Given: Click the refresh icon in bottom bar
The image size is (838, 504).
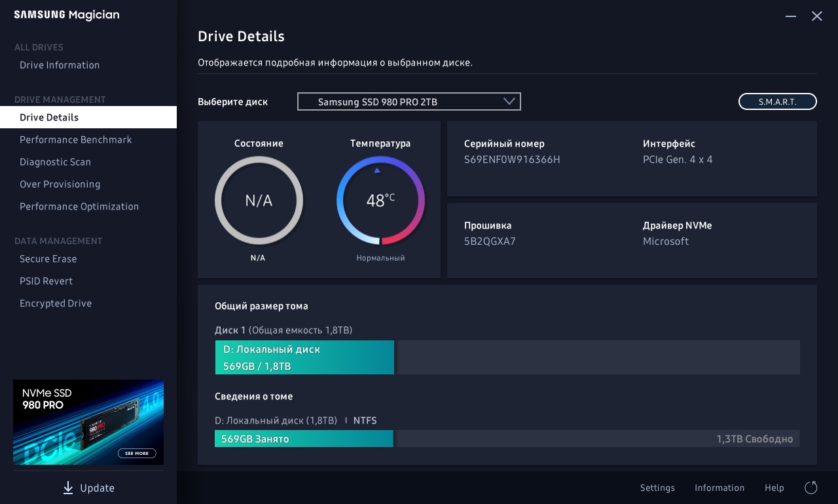Looking at the screenshot, I should tap(811, 488).
